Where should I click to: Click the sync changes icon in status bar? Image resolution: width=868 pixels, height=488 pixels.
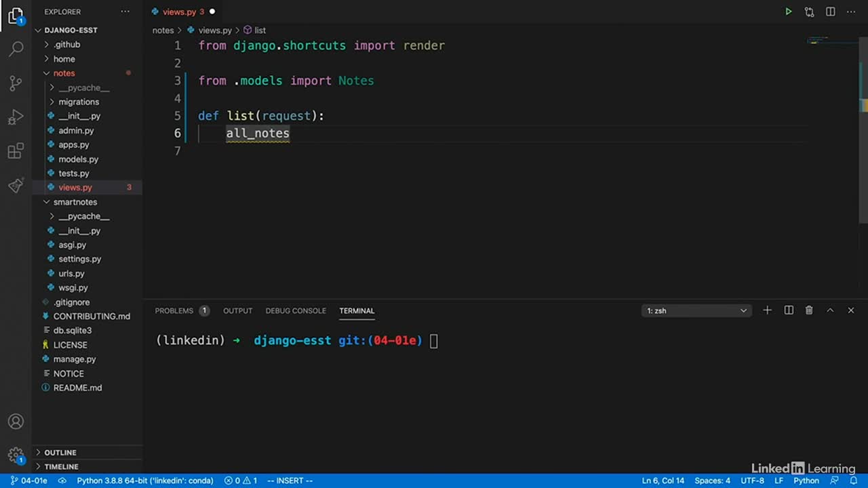point(62,481)
